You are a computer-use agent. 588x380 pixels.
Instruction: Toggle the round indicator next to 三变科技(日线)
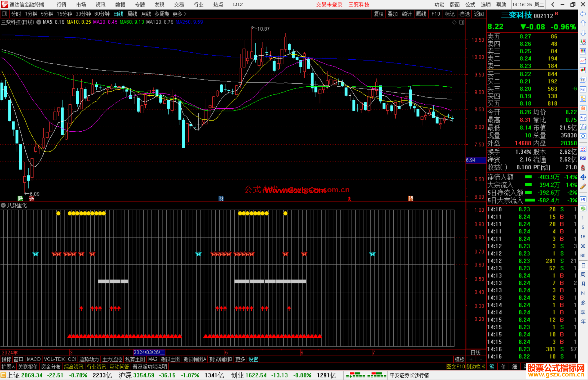click(39, 22)
